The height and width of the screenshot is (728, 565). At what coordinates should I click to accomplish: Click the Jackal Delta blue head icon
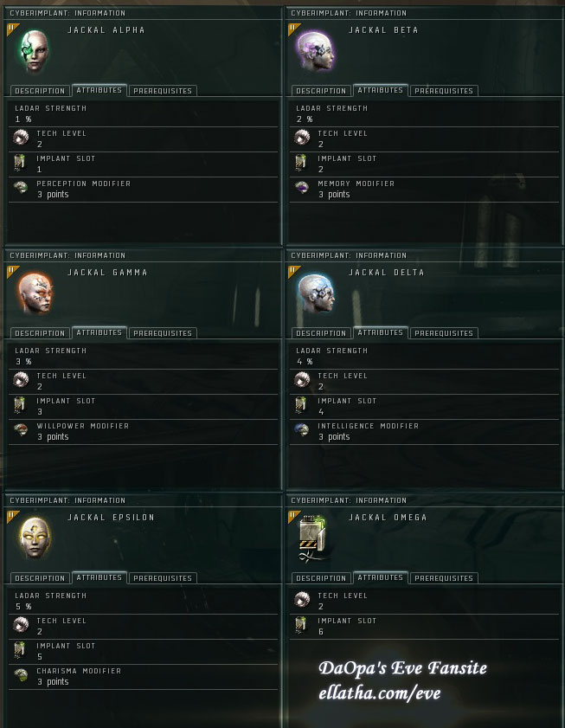click(316, 293)
